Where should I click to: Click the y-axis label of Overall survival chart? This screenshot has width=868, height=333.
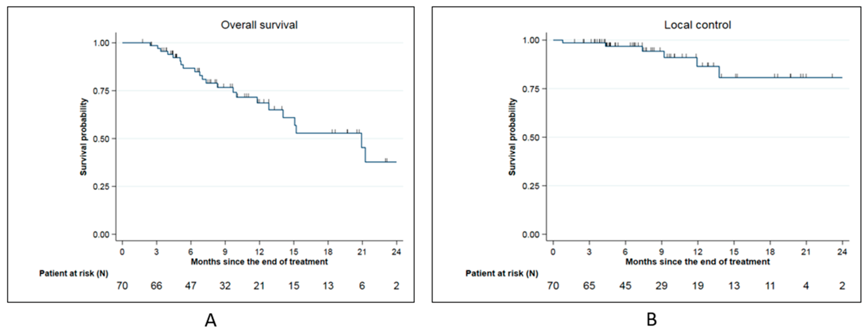coord(84,137)
